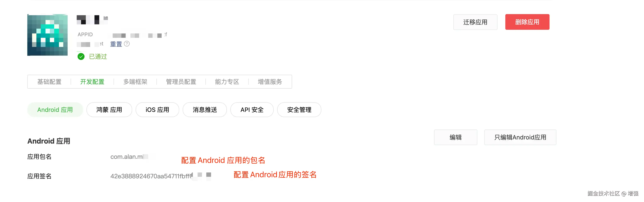Select the 安全管理 pill

point(299,110)
